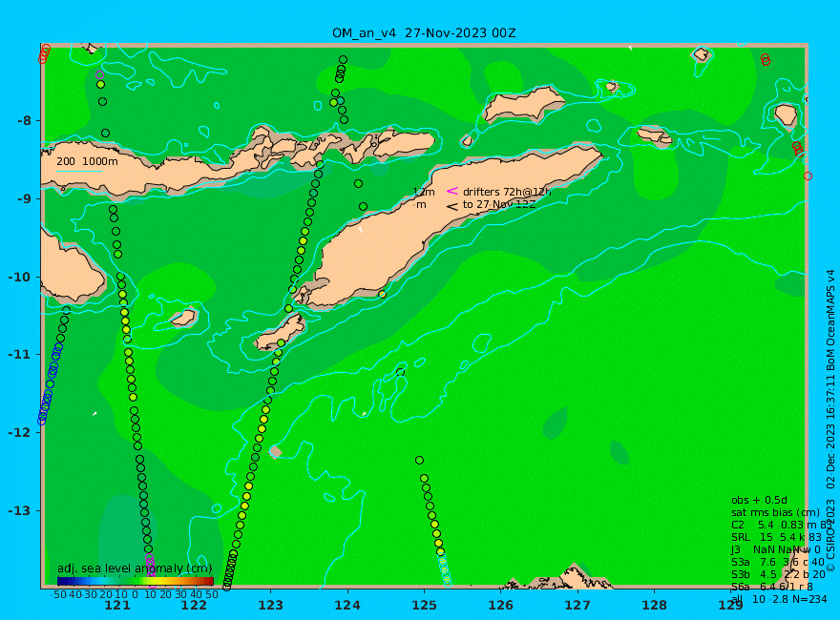Click the dark blue end of the anomaly colorbar

tap(63, 581)
